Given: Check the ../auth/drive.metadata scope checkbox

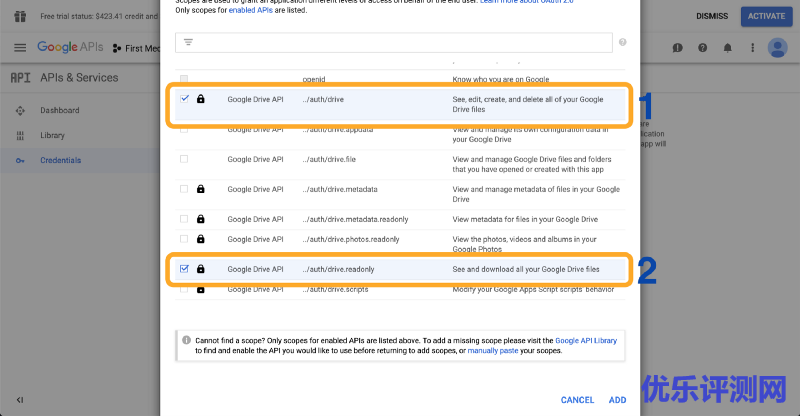Looking at the screenshot, I should (184, 189).
